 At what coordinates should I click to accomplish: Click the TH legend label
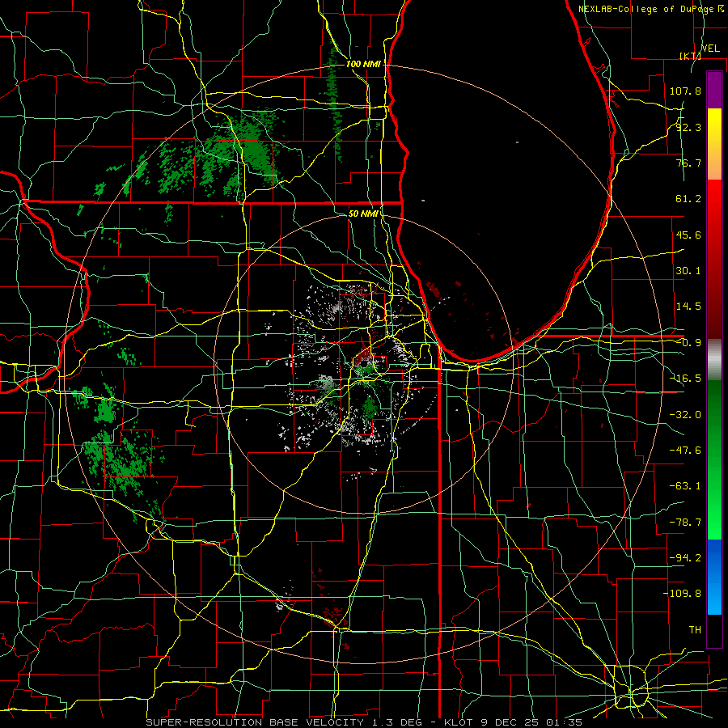(695, 629)
